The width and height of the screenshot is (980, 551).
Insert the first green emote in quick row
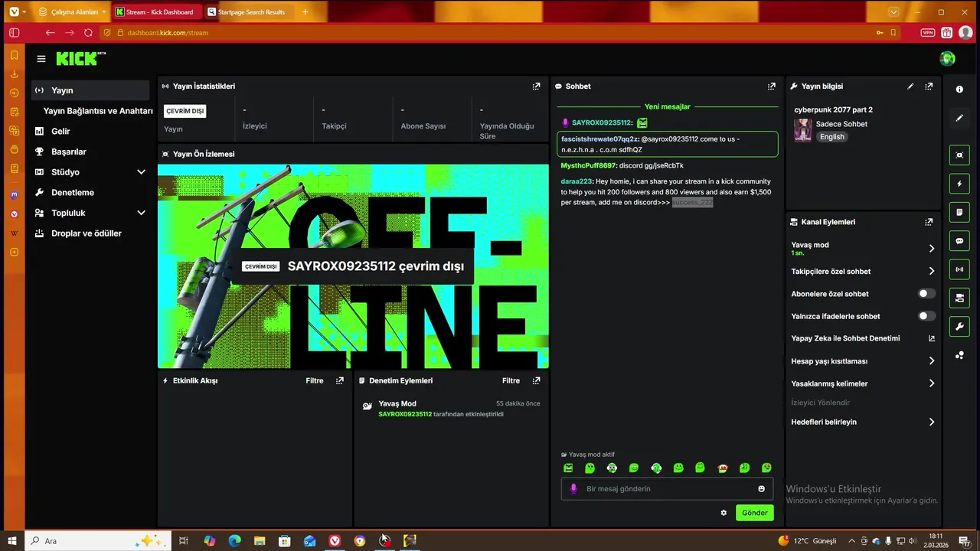coord(568,468)
